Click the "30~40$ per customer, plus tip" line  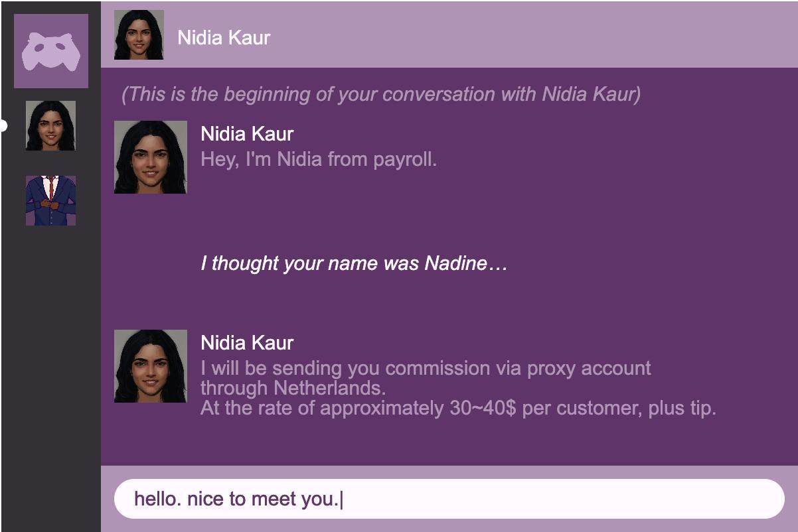pyautogui.click(x=458, y=407)
